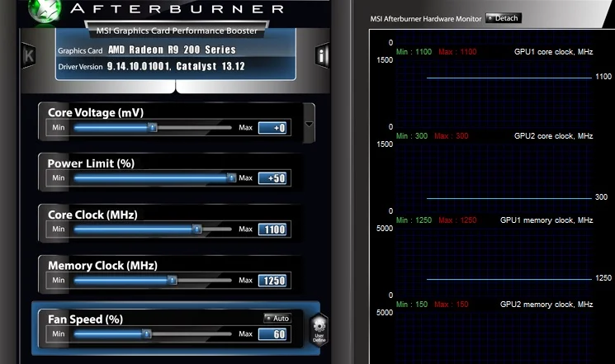Click Memory Clock value field 1250
615x364 pixels.
(272, 281)
